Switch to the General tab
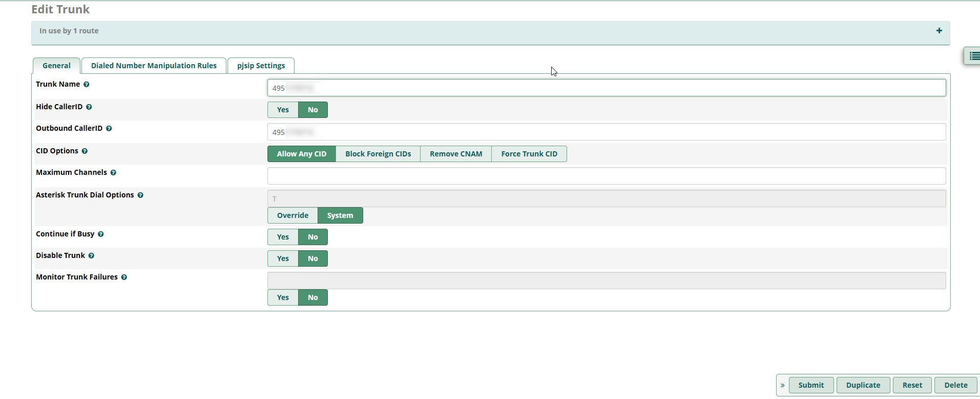Viewport: 980px width, 399px height. point(56,66)
